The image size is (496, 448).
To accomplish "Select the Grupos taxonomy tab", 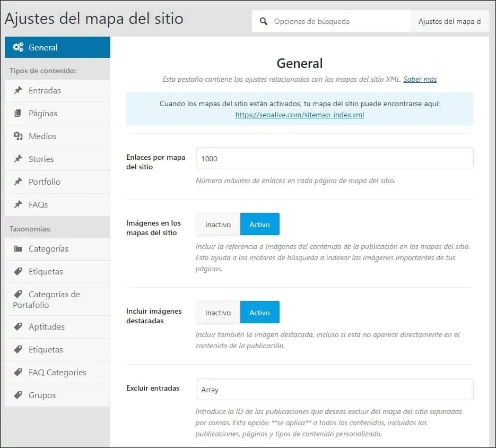I will [42, 395].
